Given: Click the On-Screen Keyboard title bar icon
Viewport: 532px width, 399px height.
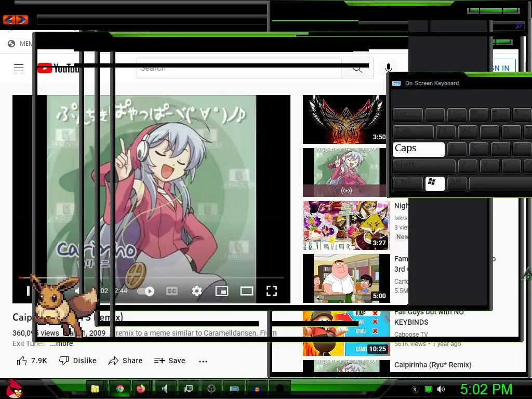Looking at the screenshot, I should (396, 84).
